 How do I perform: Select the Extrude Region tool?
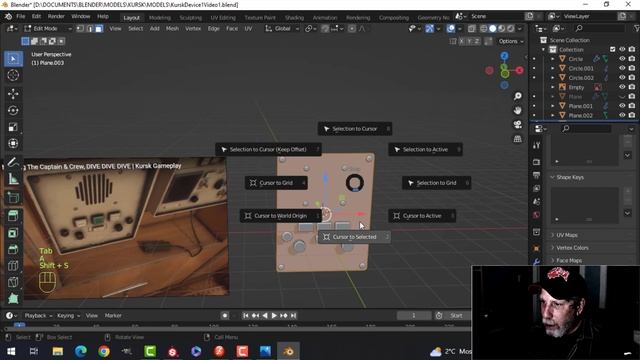coord(13,216)
